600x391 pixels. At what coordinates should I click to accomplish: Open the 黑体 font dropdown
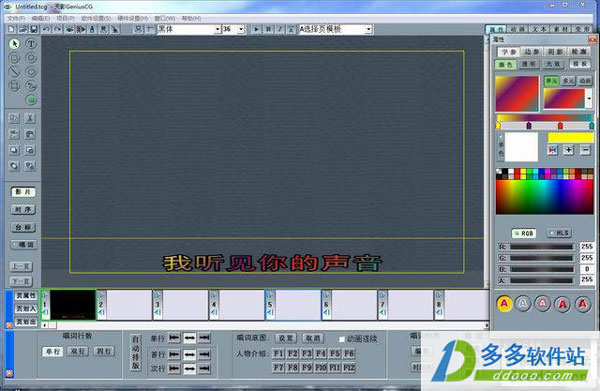pyautogui.click(x=217, y=29)
